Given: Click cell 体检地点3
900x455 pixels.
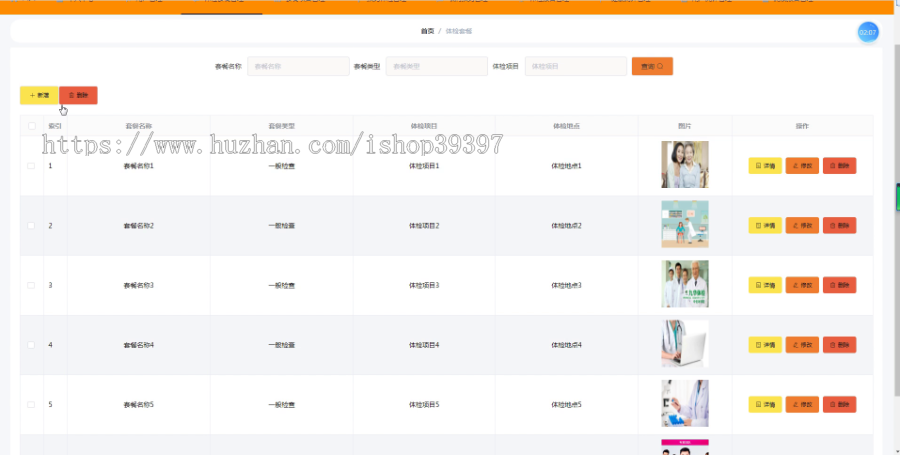Looking at the screenshot, I should (x=567, y=285).
